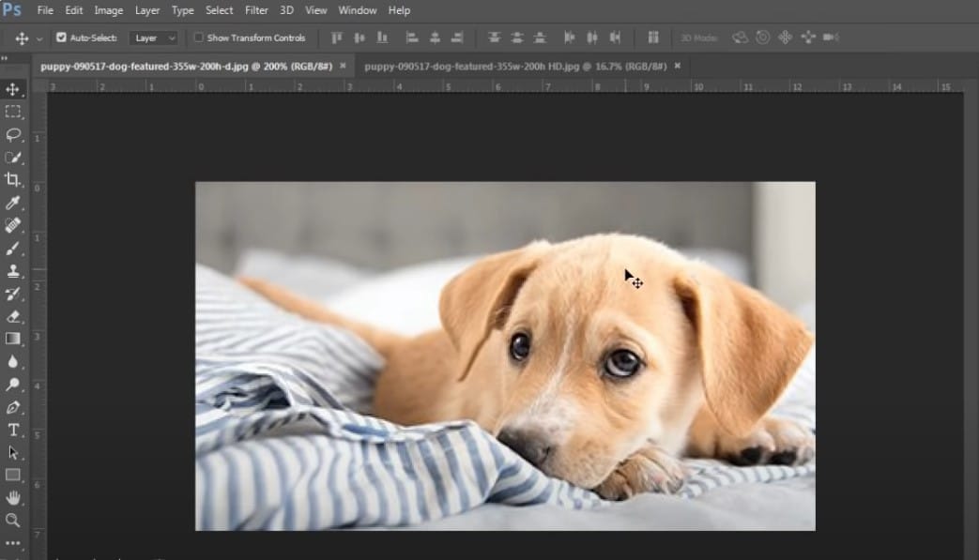Select the Zoom tool
979x560 pixels.
[13, 520]
